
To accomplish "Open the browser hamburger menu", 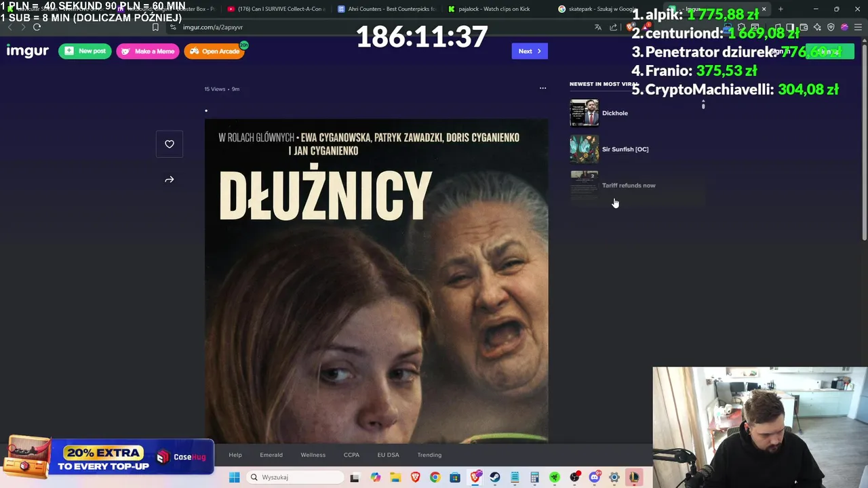I will point(858,27).
